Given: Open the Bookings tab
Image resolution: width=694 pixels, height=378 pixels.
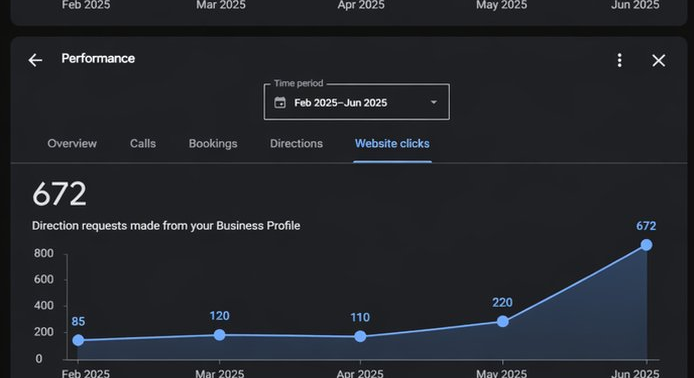Looking at the screenshot, I should 213,143.
